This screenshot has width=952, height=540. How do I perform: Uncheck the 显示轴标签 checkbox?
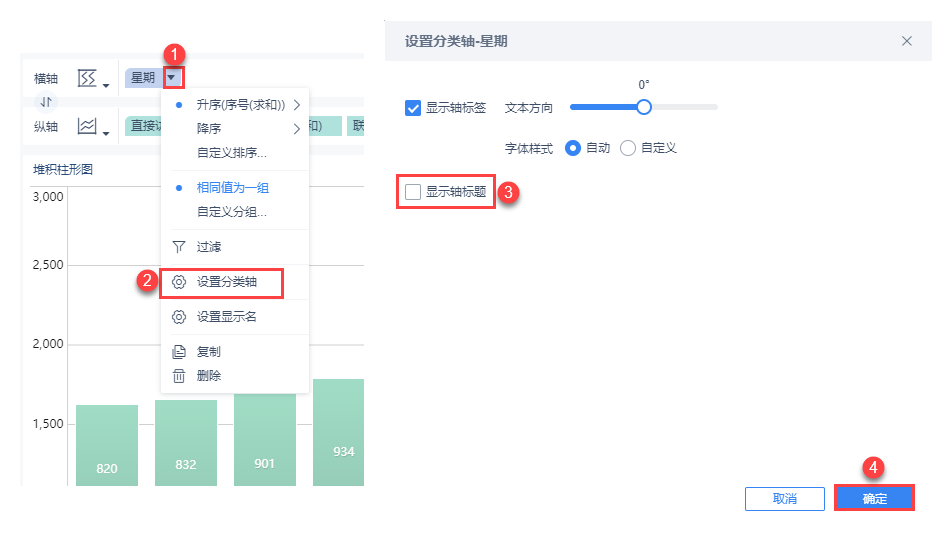tap(413, 108)
